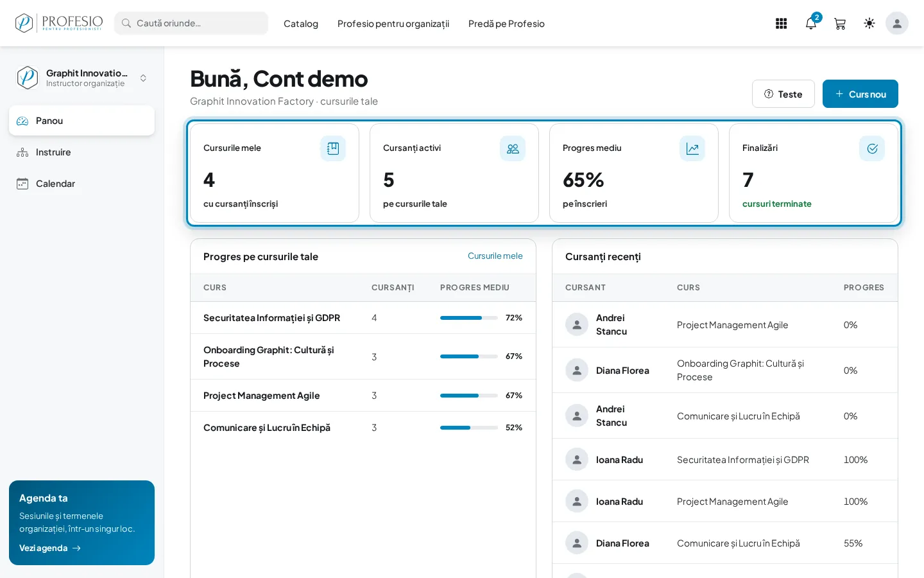924x578 pixels.
Task: Open Instruire in the sidebar
Action: click(x=81, y=152)
